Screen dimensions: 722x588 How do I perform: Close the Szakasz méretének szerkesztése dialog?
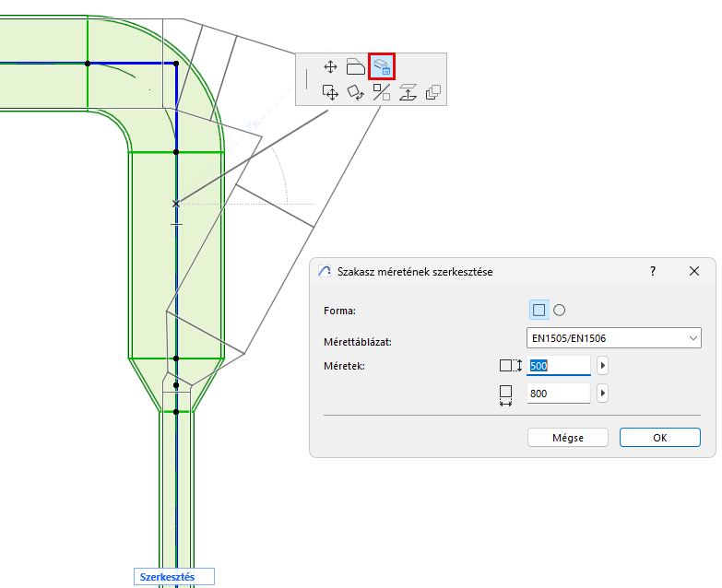pos(694,272)
